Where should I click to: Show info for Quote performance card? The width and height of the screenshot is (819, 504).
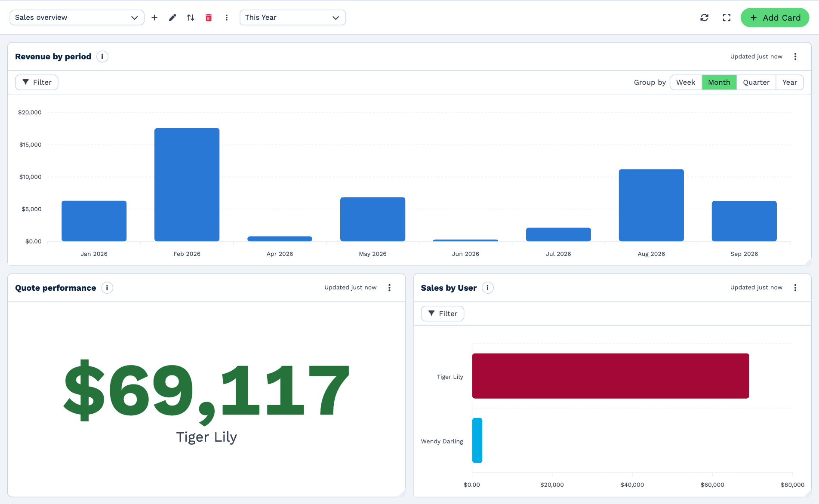[x=107, y=288]
